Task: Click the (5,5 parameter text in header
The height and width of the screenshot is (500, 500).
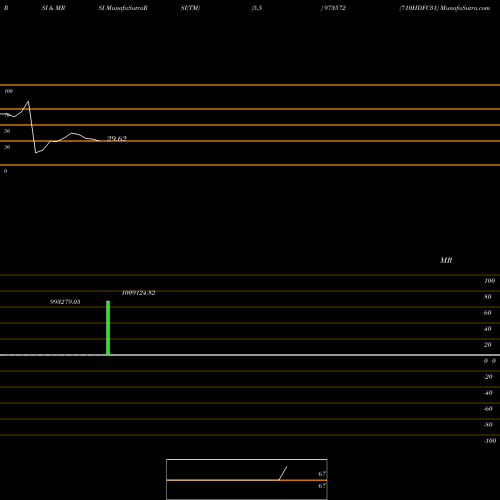Action: pos(257,8)
